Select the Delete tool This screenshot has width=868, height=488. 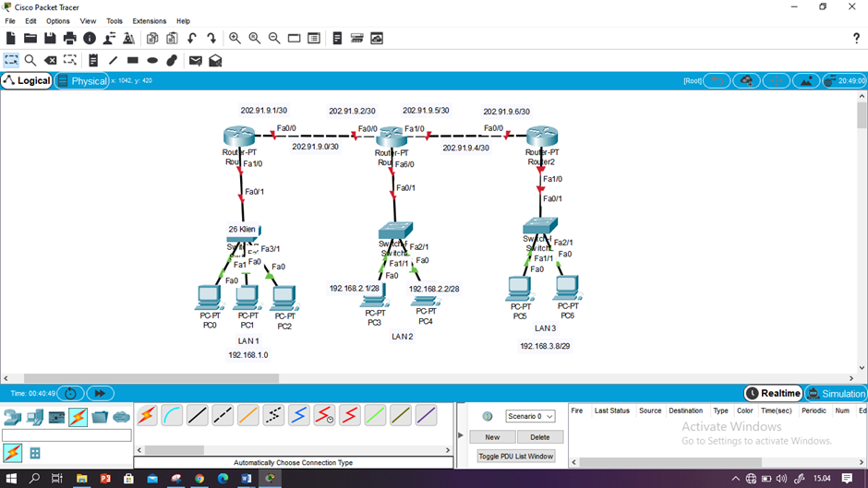coord(51,60)
